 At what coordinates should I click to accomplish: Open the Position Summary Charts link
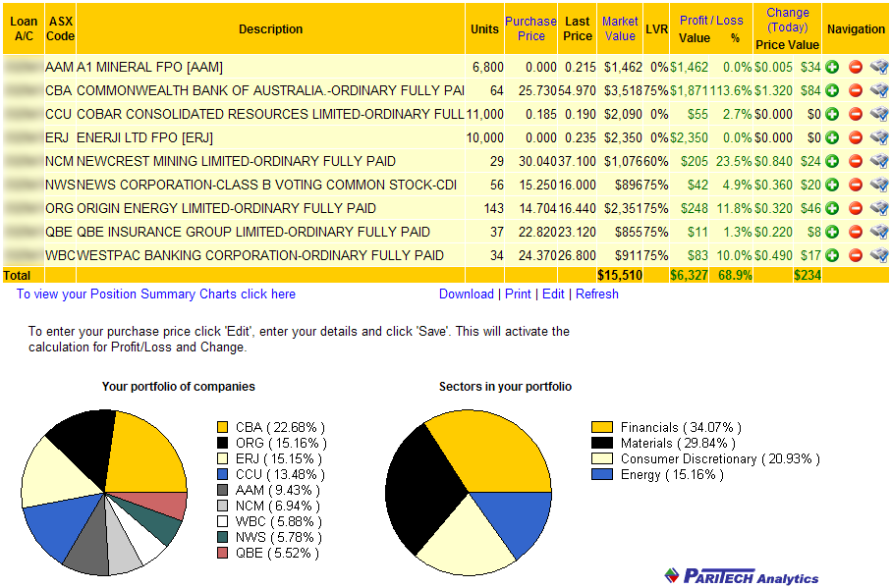[x=155, y=294]
